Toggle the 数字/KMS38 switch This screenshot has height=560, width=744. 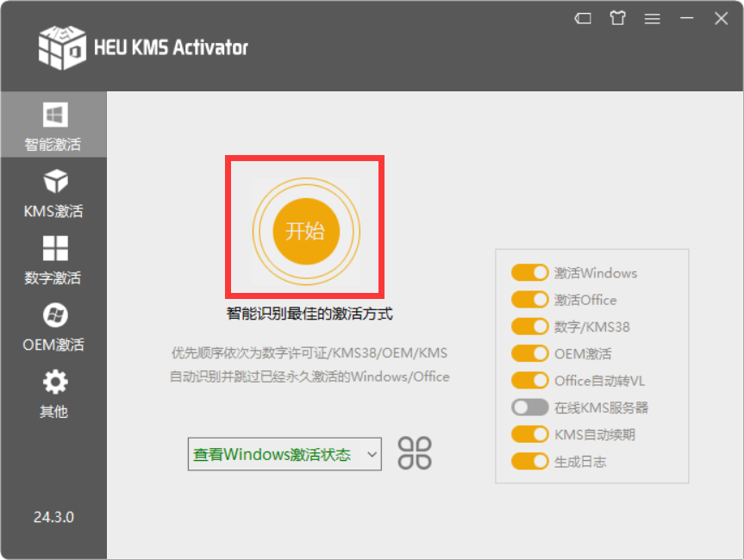click(x=530, y=327)
